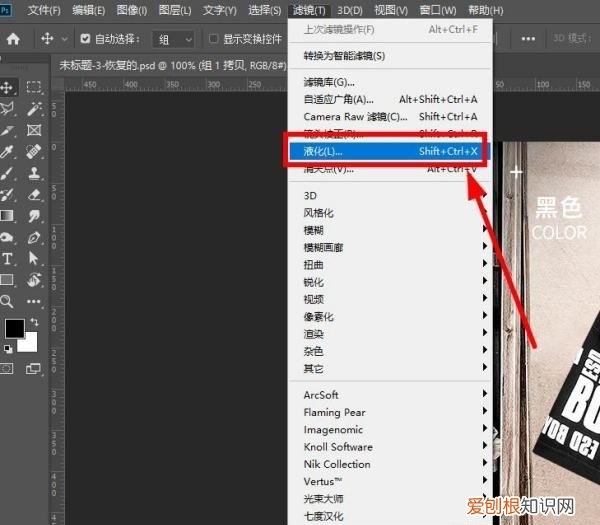Open the 视频 filter submenu
Screen dimensions: 600x525
(390, 299)
